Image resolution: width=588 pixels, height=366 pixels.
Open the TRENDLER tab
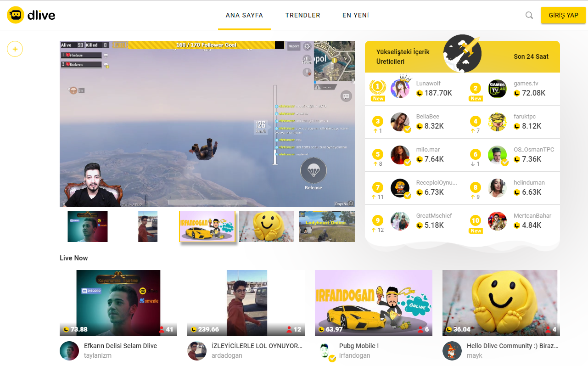coord(303,15)
